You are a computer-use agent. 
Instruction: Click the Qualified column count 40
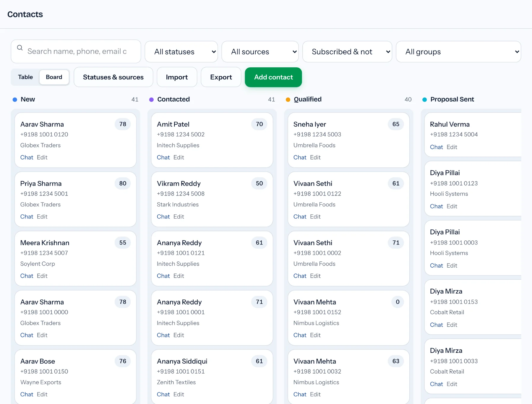pos(408,100)
